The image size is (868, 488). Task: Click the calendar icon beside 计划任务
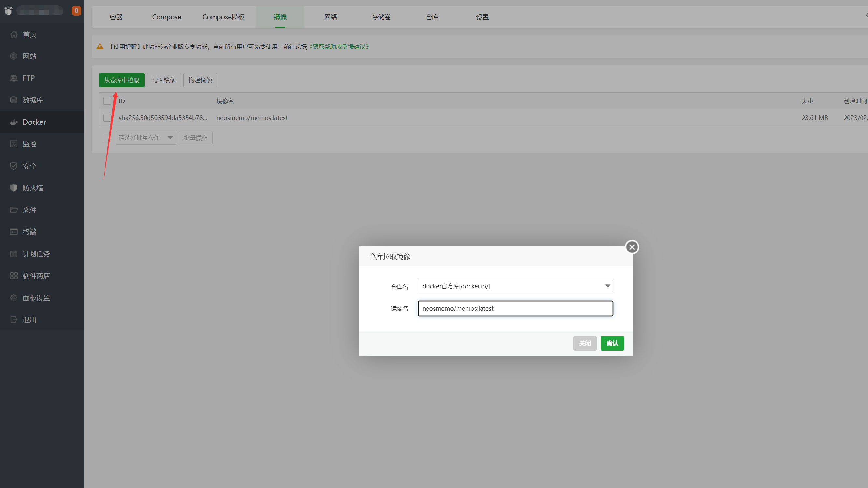(x=13, y=254)
